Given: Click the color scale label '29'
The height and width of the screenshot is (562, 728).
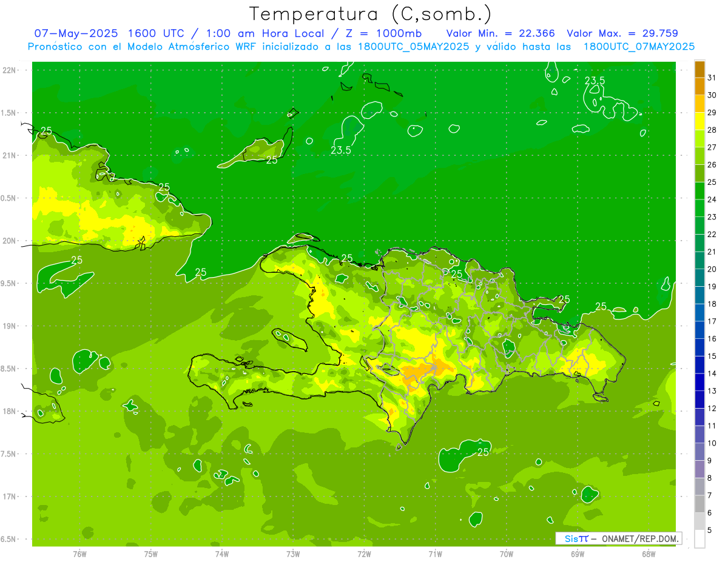Looking at the screenshot, I should (712, 113).
